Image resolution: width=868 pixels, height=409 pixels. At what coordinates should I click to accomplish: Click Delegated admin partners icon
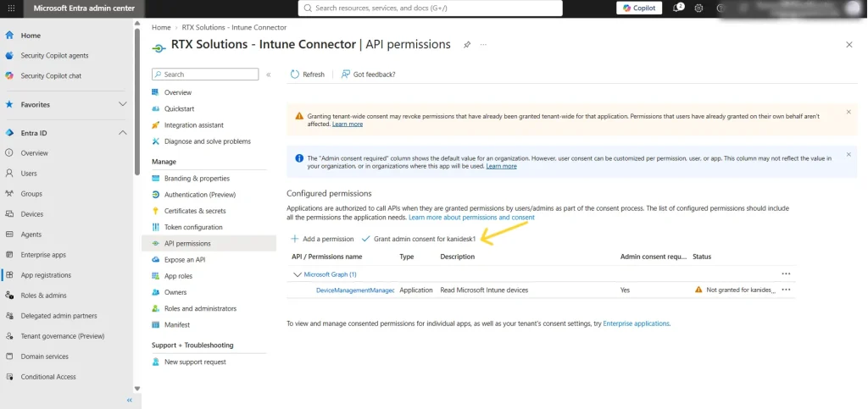coord(8,316)
